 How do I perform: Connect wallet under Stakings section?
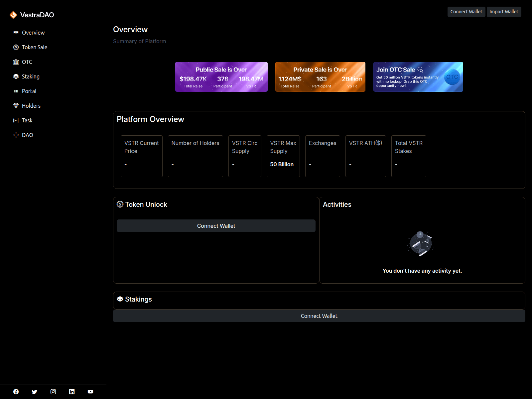(319, 316)
